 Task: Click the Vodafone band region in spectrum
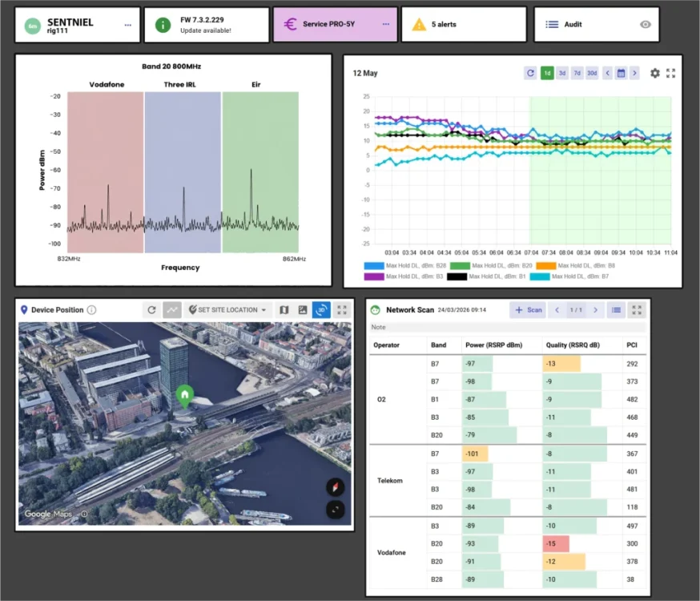(106, 172)
